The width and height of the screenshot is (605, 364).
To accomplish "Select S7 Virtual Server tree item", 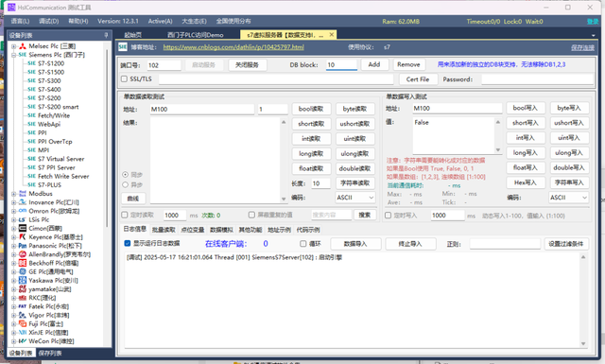I will (x=60, y=159).
